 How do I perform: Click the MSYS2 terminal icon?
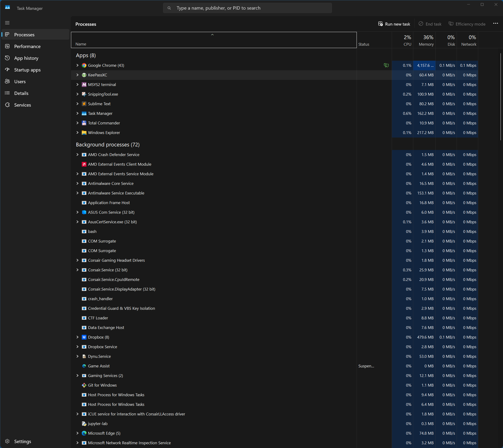tap(84, 85)
